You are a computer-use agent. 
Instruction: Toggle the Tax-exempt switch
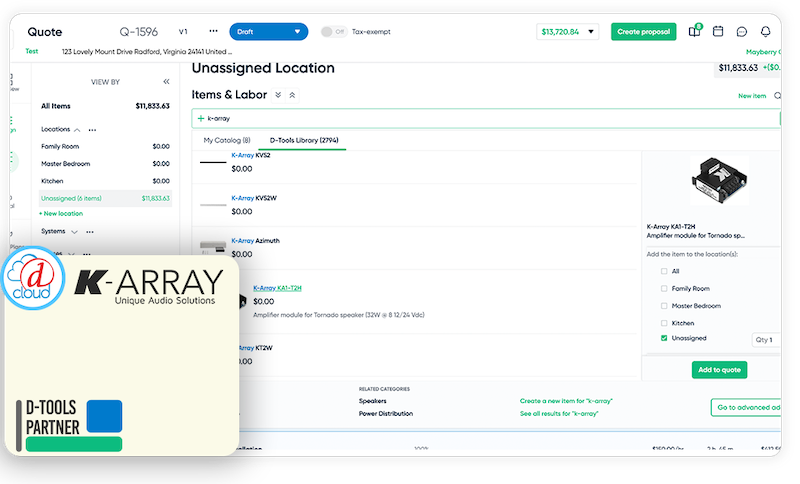[x=334, y=32]
